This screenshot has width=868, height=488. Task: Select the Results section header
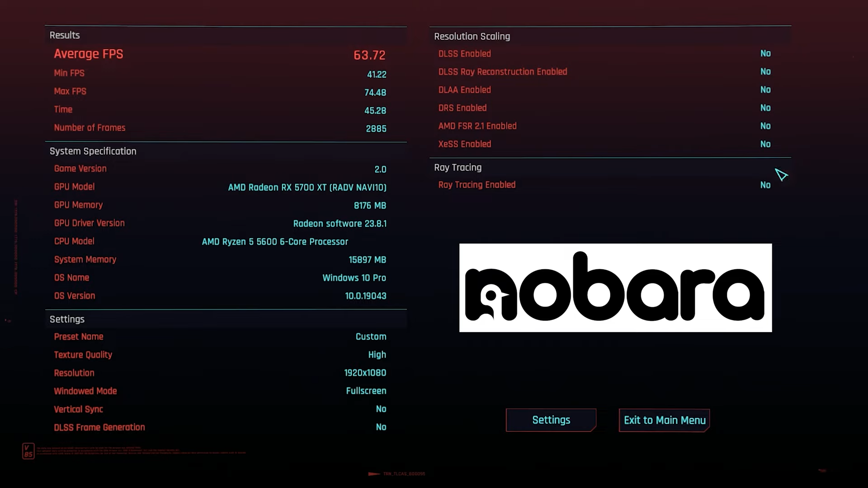click(x=65, y=35)
